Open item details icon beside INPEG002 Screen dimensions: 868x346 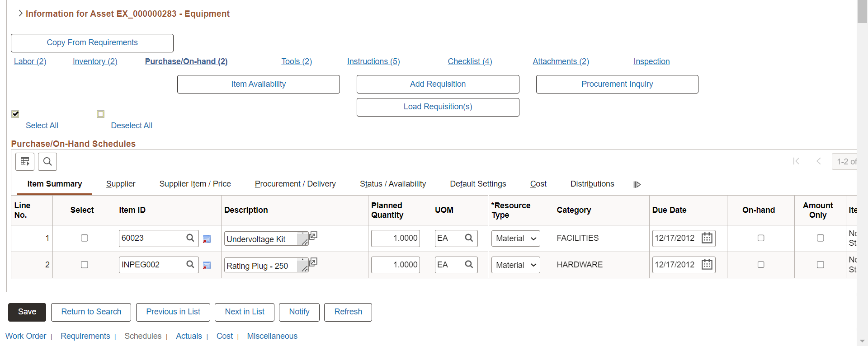click(207, 266)
